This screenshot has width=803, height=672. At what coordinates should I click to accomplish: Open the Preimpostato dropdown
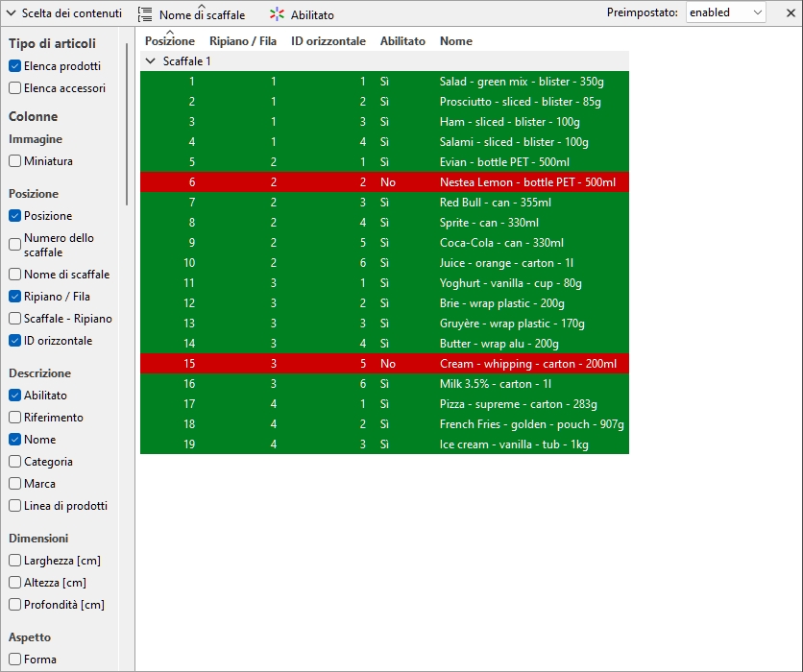[x=725, y=12]
